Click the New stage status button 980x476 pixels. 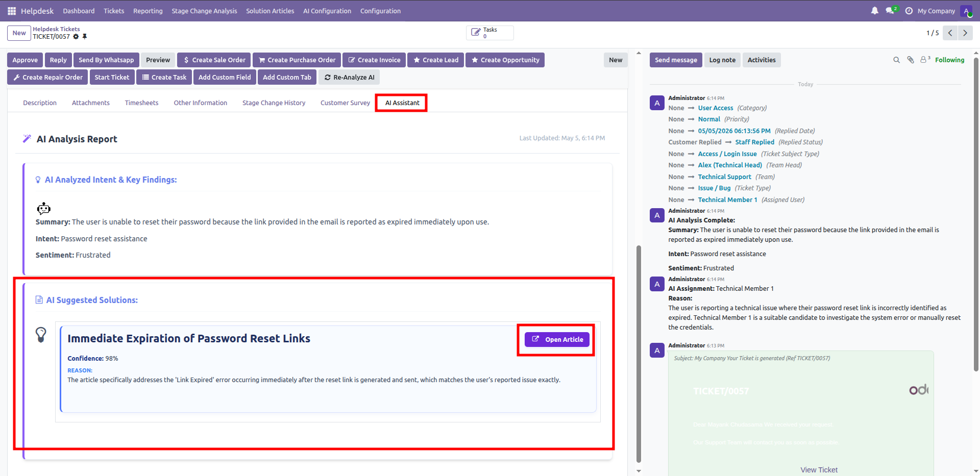tap(616, 60)
